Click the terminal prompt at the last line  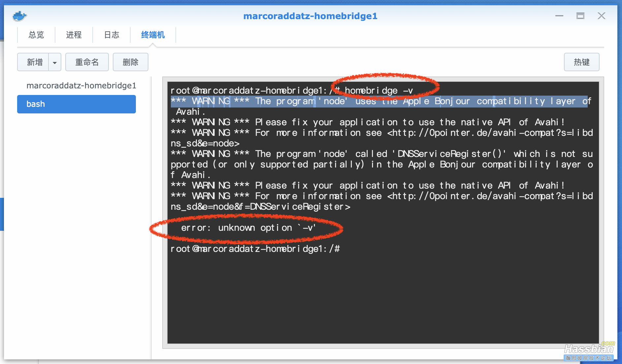point(255,249)
